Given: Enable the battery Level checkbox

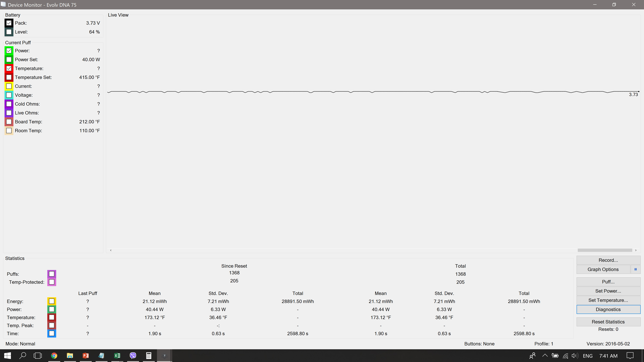Looking at the screenshot, I should coord(9,32).
